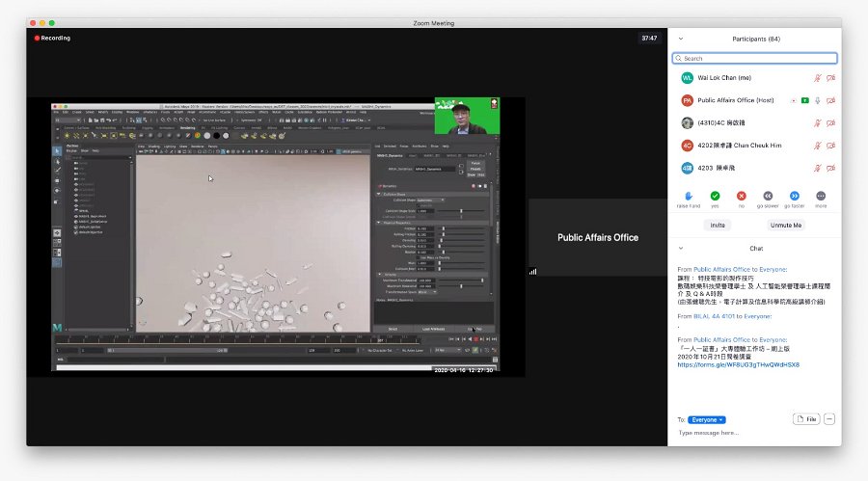The height and width of the screenshot is (481, 868).
Task: Select the go faster feedback icon
Action: (795, 196)
